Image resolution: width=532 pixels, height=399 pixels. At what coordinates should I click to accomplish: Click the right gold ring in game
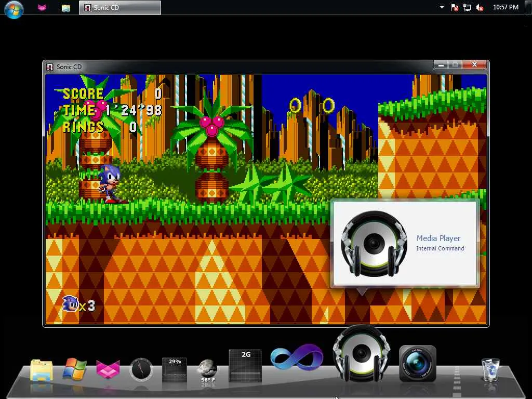(328, 105)
